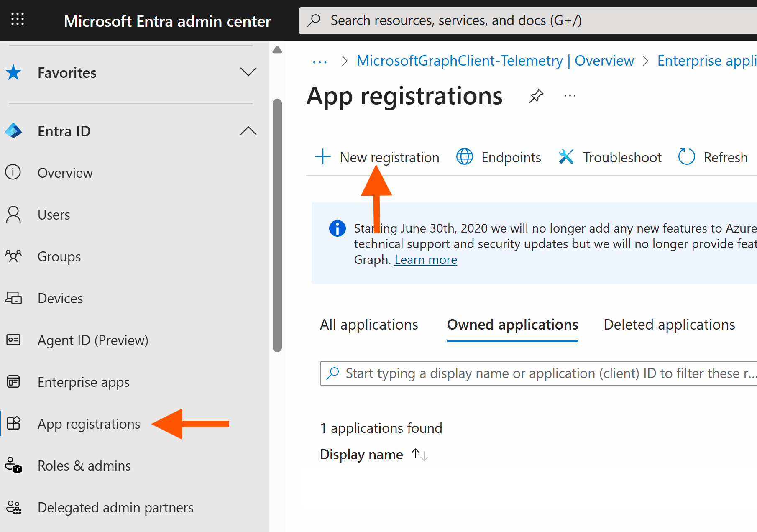Click the blue info icon in the banner
The image size is (757, 532).
pyautogui.click(x=338, y=228)
